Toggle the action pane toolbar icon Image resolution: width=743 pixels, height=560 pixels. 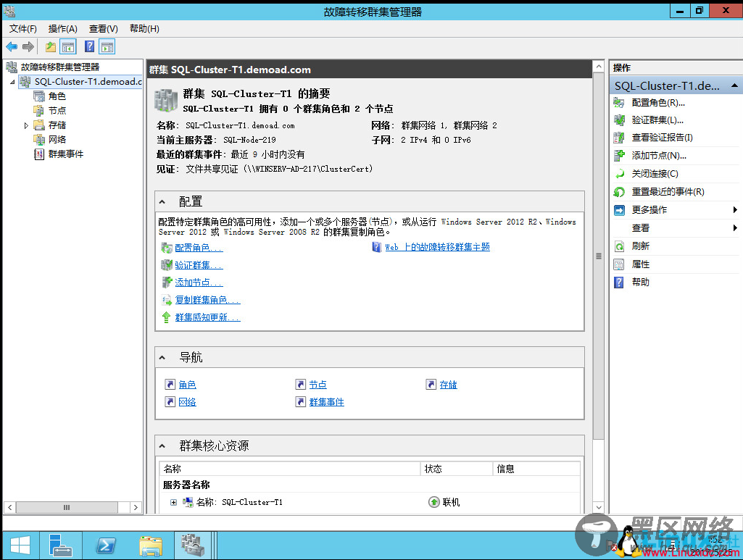[107, 46]
